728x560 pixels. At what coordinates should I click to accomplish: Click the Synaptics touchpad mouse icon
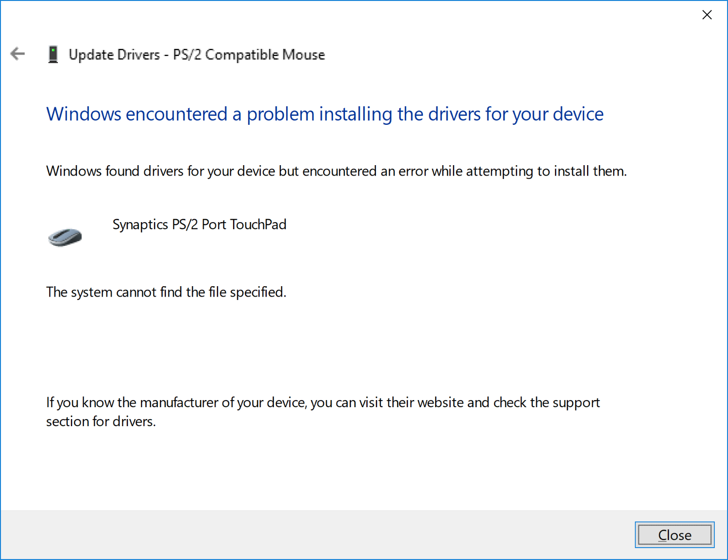pyautogui.click(x=65, y=236)
